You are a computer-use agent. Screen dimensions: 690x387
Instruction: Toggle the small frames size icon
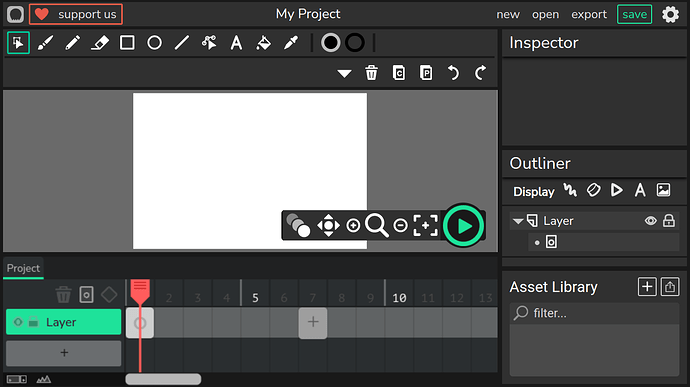(x=17, y=379)
